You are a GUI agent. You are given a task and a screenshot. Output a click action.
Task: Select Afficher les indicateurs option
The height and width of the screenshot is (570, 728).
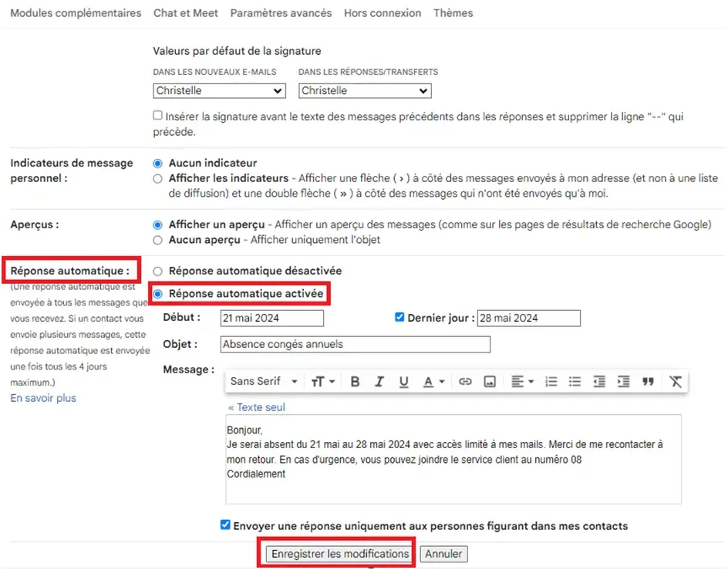[x=158, y=179]
